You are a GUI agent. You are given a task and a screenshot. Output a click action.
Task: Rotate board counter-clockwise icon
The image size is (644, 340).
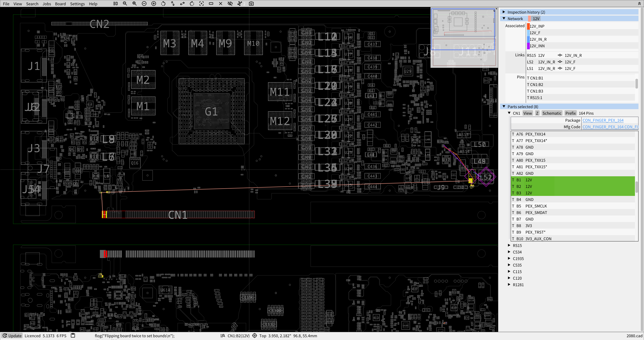(163, 4)
